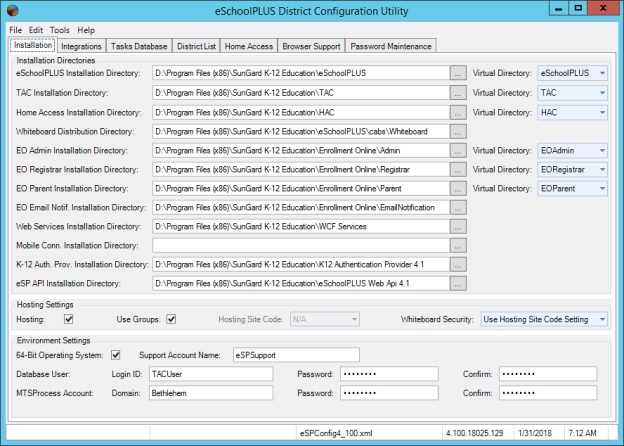Image resolution: width=624 pixels, height=446 pixels.
Task: Open the Tools menu
Action: click(60, 31)
